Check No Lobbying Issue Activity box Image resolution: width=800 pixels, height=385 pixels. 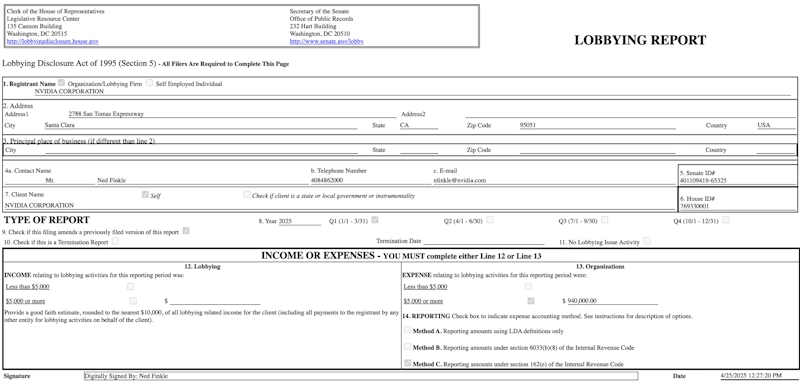[647, 241]
